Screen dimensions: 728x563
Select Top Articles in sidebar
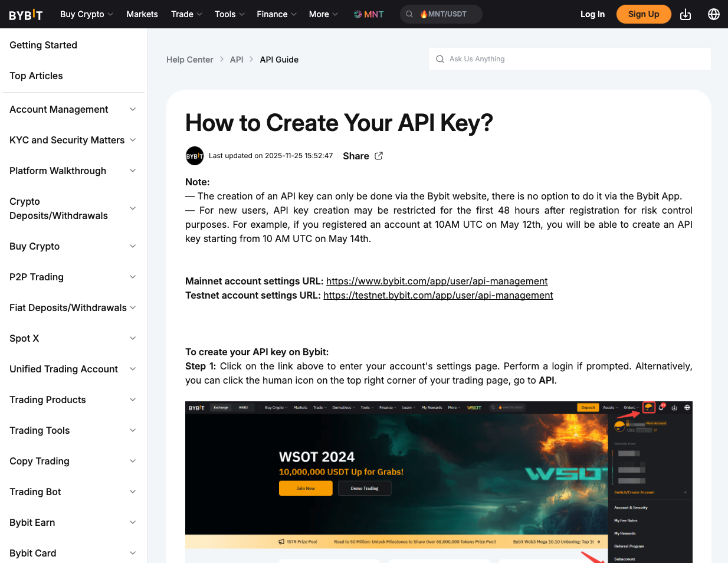pyautogui.click(x=36, y=76)
